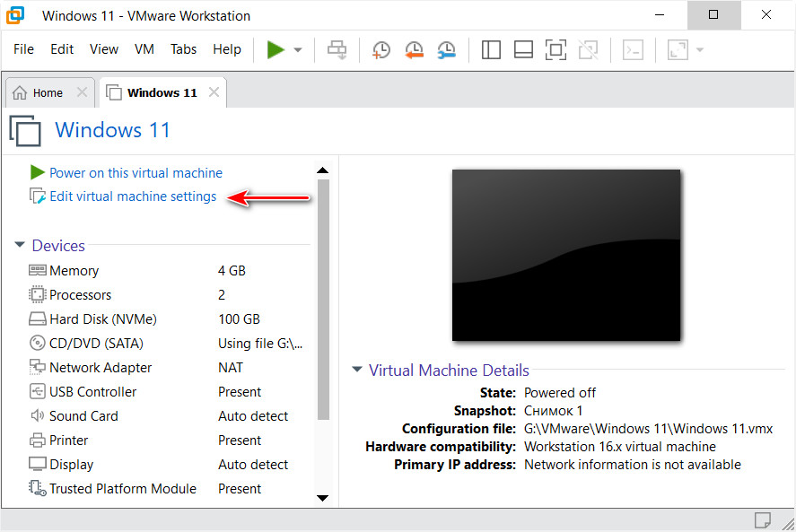This screenshot has height=532, width=796.
Task: Click the NAT network adapter value
Action: point(231,368)
